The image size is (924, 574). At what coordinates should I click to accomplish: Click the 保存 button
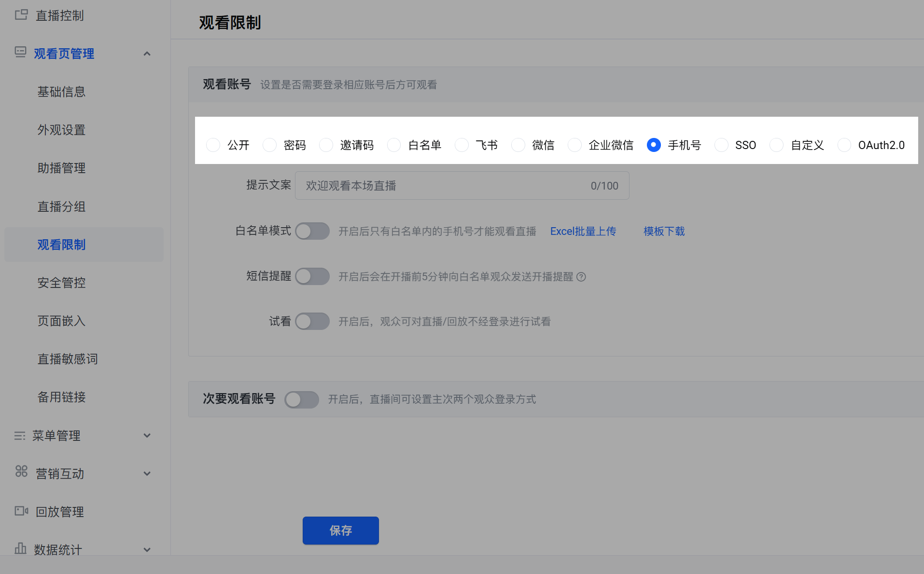click(341, 531)
